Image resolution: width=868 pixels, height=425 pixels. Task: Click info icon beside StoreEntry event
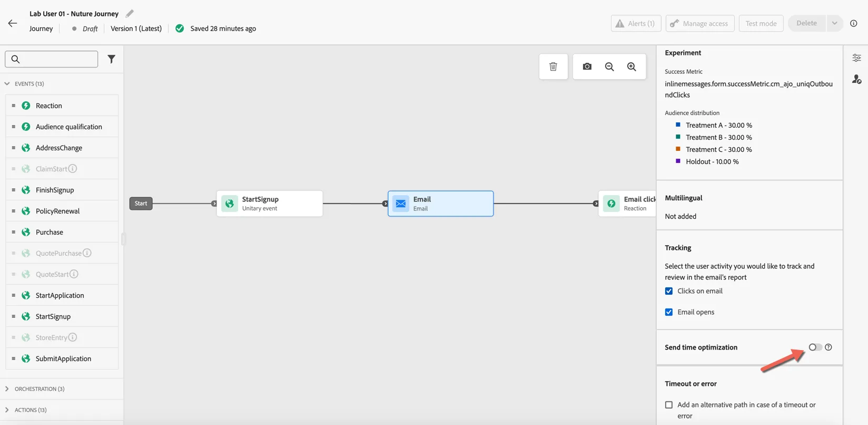pyautogui.click(x=73, y=337)
